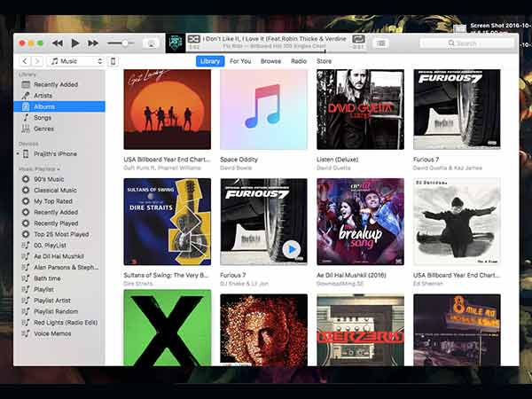Switch to the For You tab
The image size is (532, 399).
pyautogui.click(x=240, y=61)
